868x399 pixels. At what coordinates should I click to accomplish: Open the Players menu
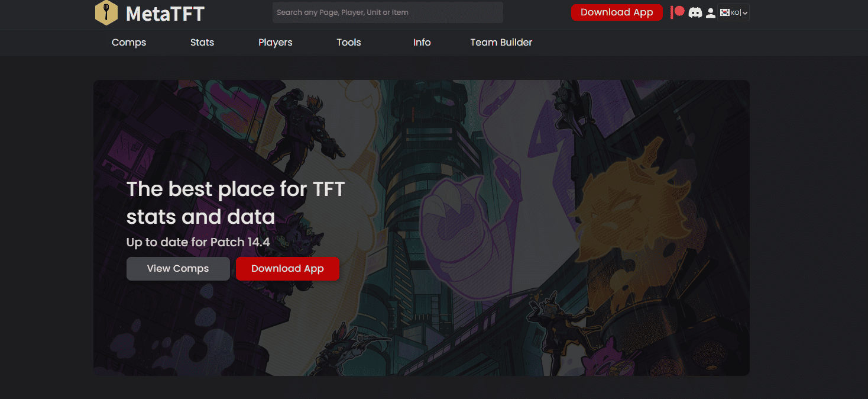click(x=276, y=43)
